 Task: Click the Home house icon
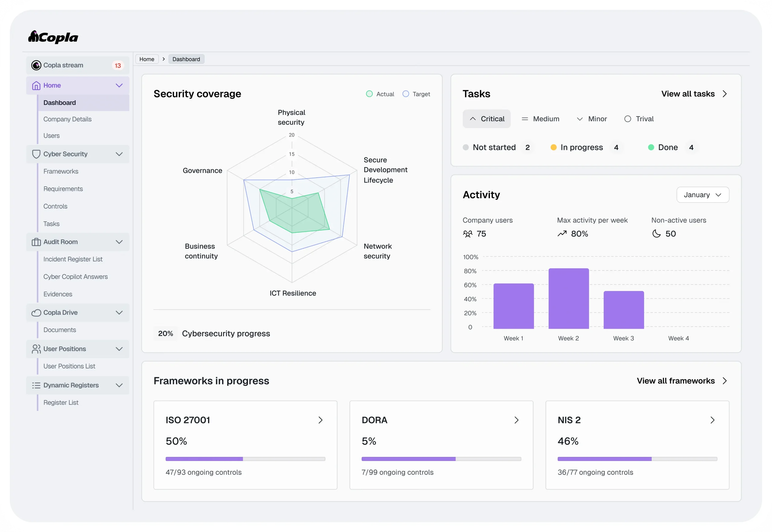[x=36, y=86]
